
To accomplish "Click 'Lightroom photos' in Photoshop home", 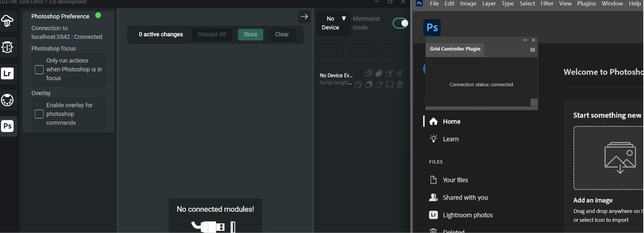I will point(467,215).
